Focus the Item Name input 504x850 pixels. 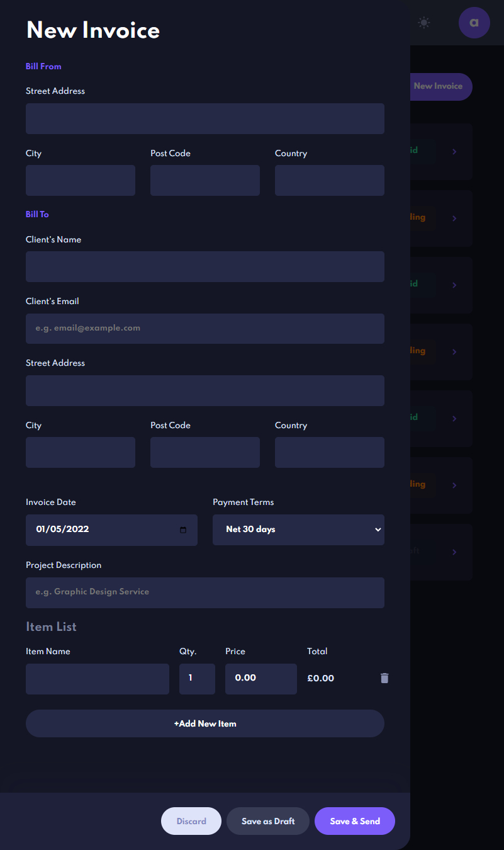tap(97, 679)
